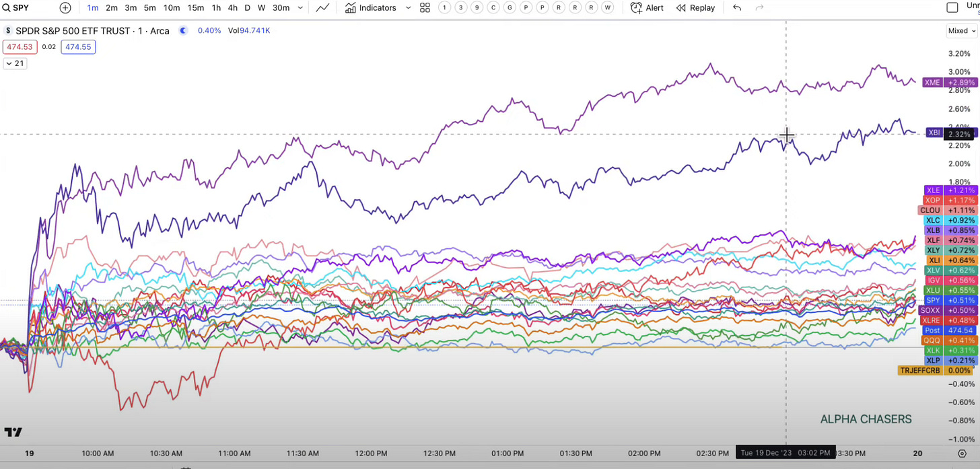
Task: Choose the 1h timeframe
Action: (x=216, y=8)
